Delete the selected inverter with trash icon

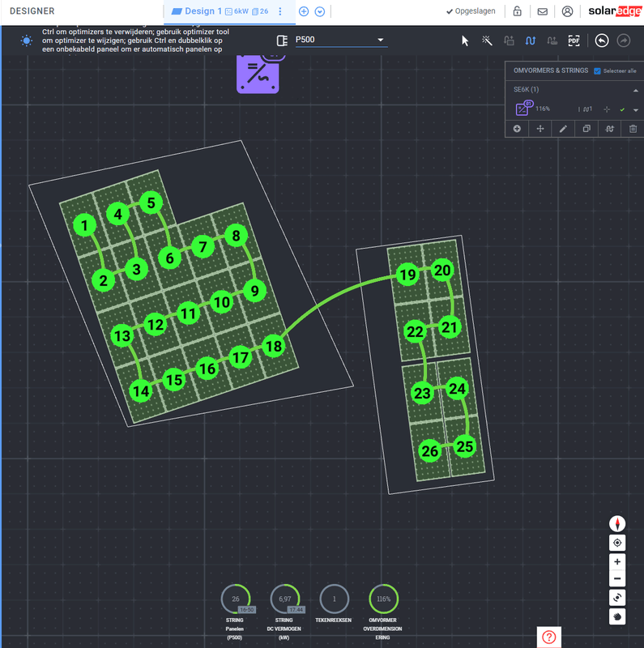click(x=633, y=129)
